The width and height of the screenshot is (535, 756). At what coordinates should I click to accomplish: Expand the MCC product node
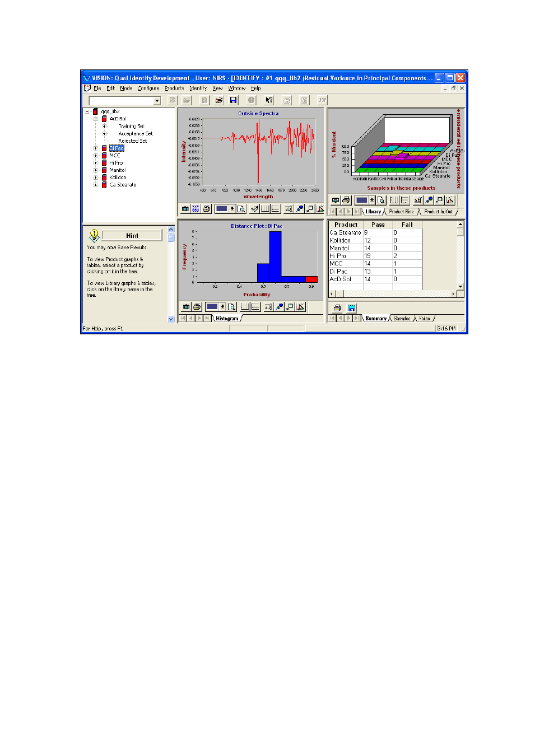coord(96,156)
